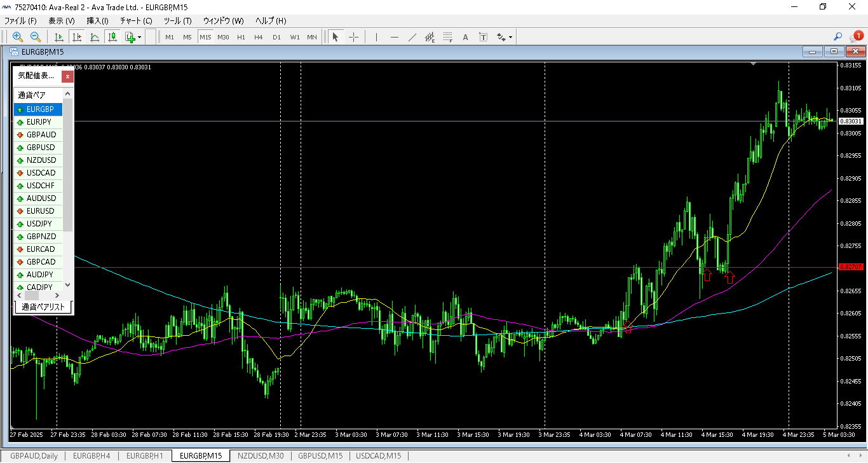This screenshot has height=463, width=868.
Task: Select the H4 timeframe
Action: coord(259,37)
